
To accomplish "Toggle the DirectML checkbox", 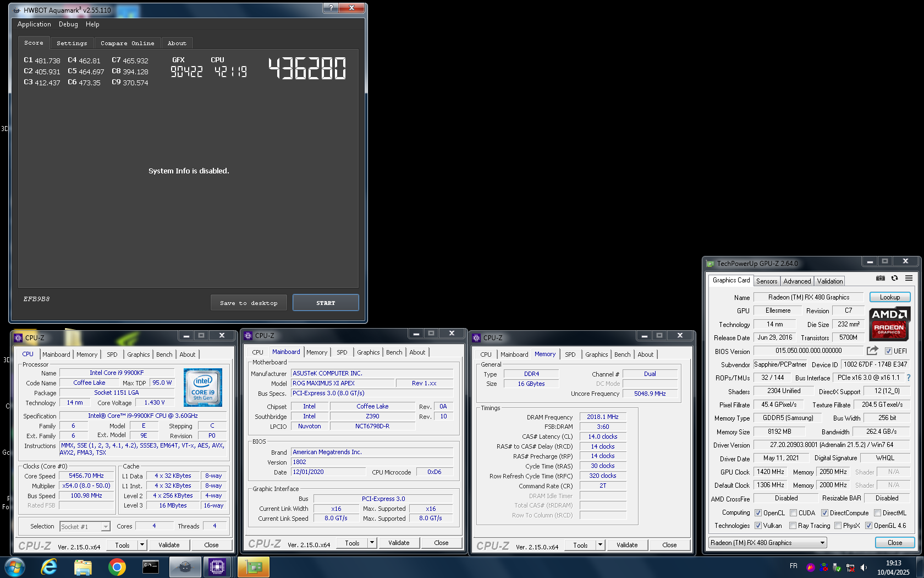I will pos(877,512).
